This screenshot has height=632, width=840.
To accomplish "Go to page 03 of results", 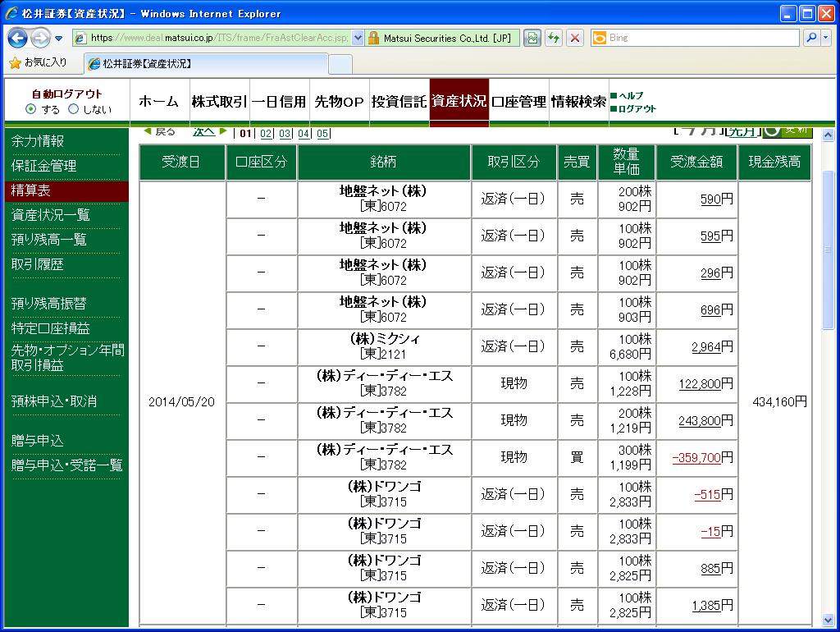I will pyautogui.click(x=285, y=134).
